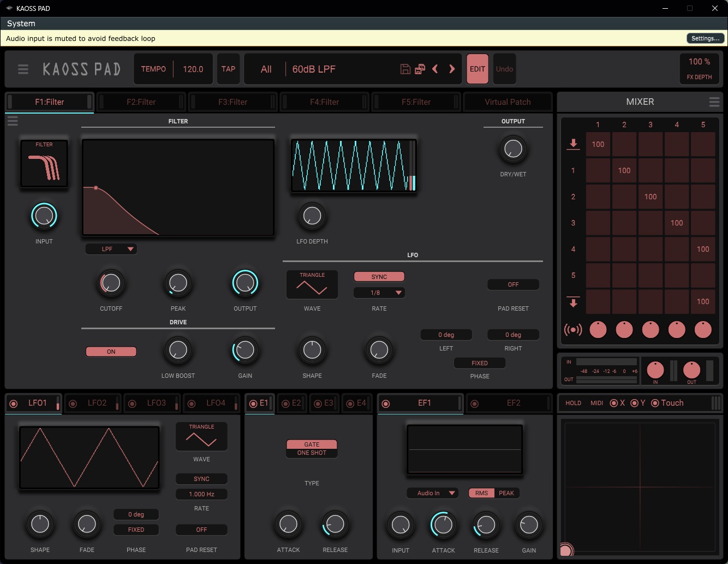Click the LFO DEPTH knob
Screen dimensions: 728x564
point(312,216)
